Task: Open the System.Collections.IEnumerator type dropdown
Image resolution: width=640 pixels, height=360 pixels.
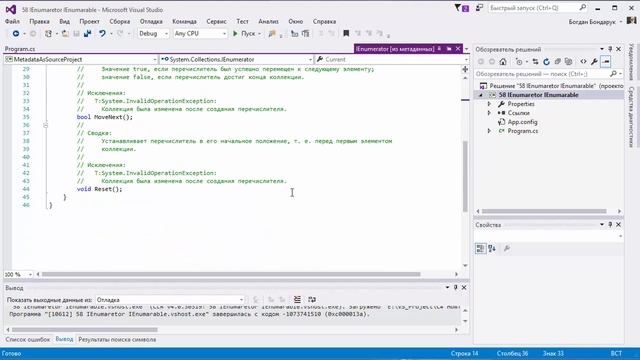Action: coord(236,59)
